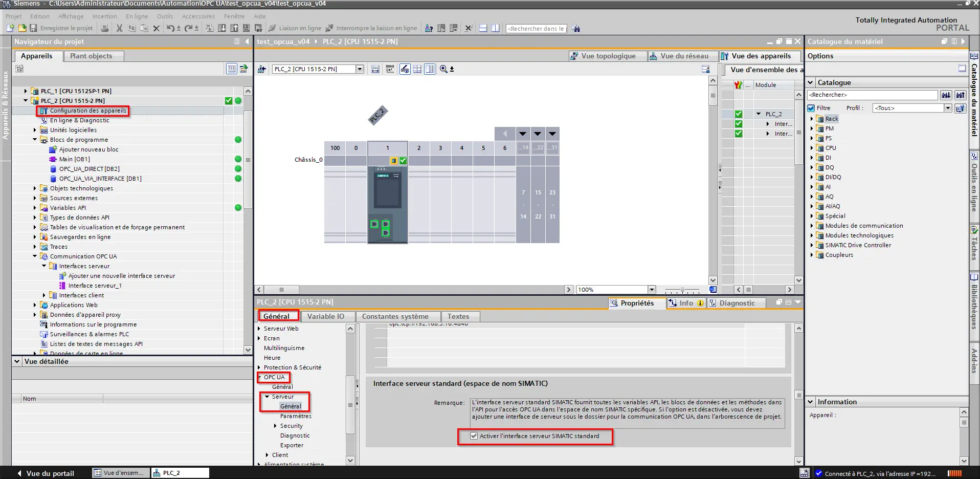This screenshot has width=980, height=479.
Task: Open Interface serveur_1 in the project tree
Action: click(x=95, y=286)
